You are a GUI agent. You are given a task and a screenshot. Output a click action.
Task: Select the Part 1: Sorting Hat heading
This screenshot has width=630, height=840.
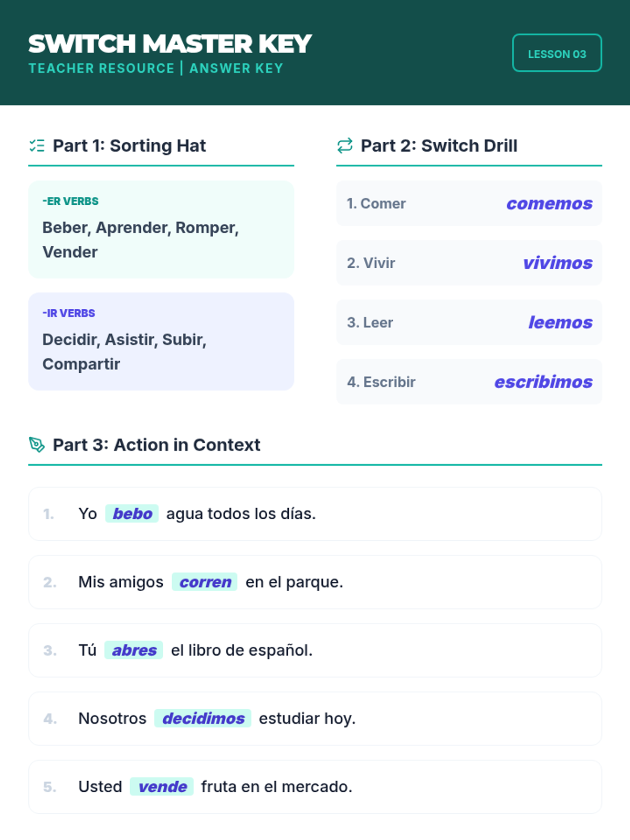click(x=129, y=145)
